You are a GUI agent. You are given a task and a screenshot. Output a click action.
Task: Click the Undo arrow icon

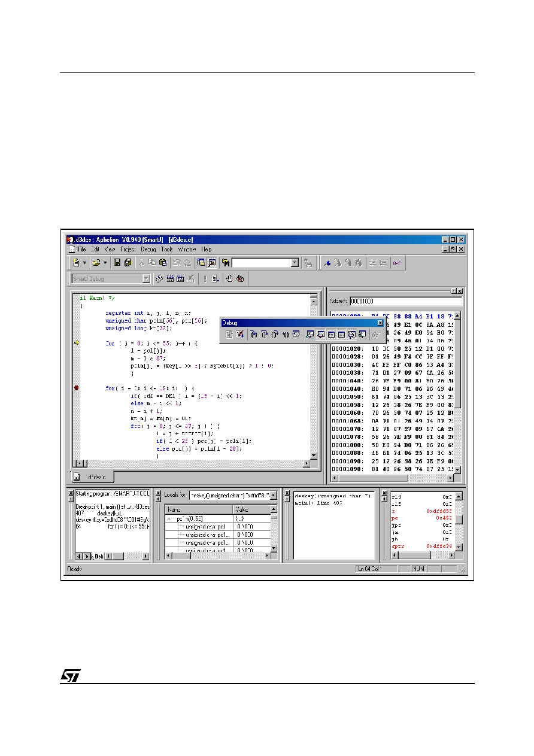click(177, 262)
